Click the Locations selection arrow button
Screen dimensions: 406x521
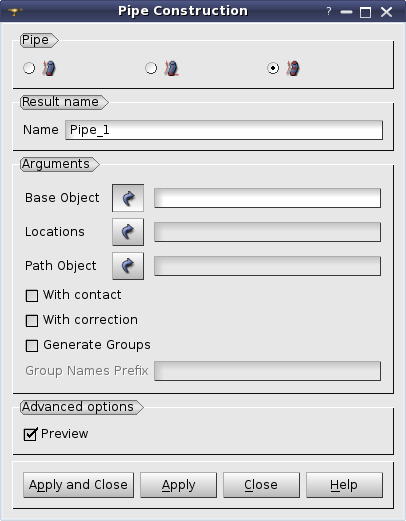(128, 232)
